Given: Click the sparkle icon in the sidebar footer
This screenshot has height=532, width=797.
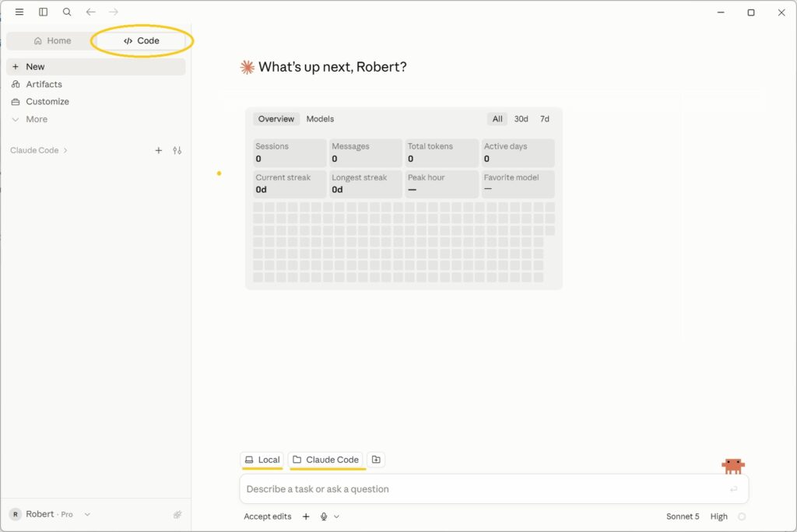Looking at the screenshot, I should (177, 515).
